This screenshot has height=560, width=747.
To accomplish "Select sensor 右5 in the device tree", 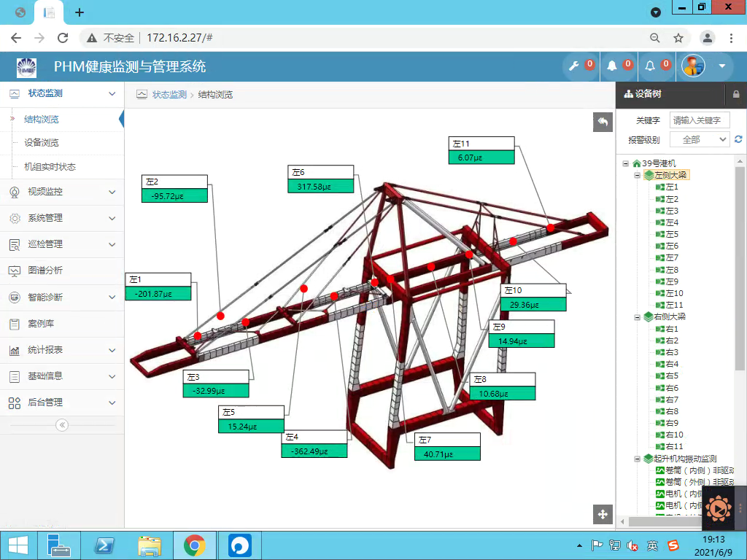I will (x=671, y=376).
